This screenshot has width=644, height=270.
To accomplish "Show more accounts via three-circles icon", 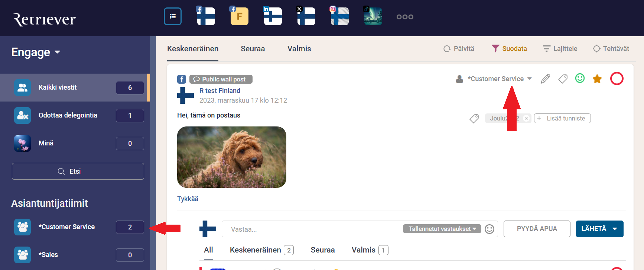I will (x=405, y=17).
